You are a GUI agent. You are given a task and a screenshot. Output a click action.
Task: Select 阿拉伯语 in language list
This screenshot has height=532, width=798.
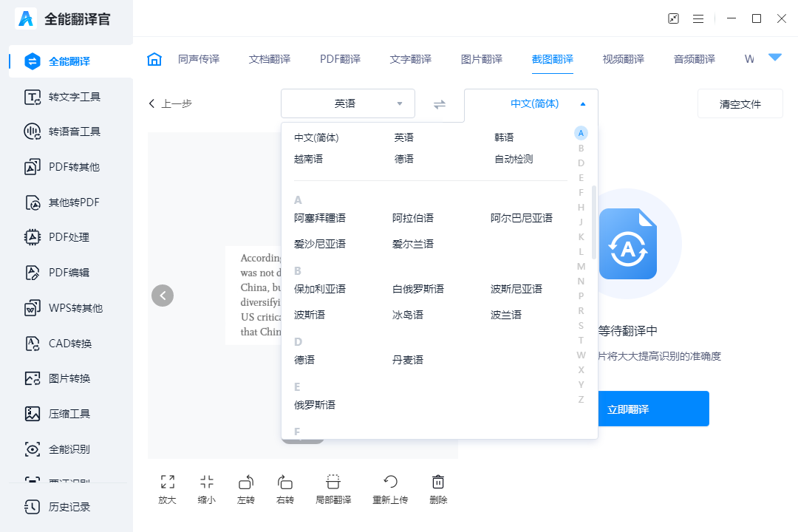tap(413, 218)
